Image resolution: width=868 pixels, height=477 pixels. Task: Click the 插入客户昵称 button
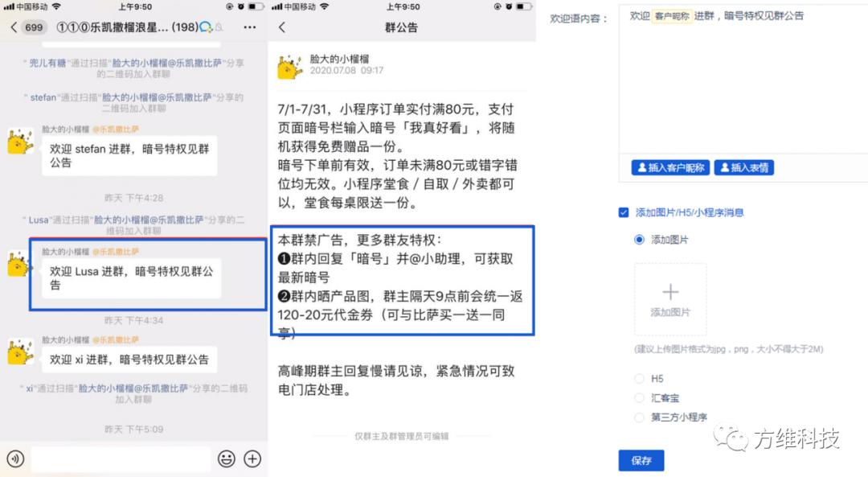pos(670,168)
